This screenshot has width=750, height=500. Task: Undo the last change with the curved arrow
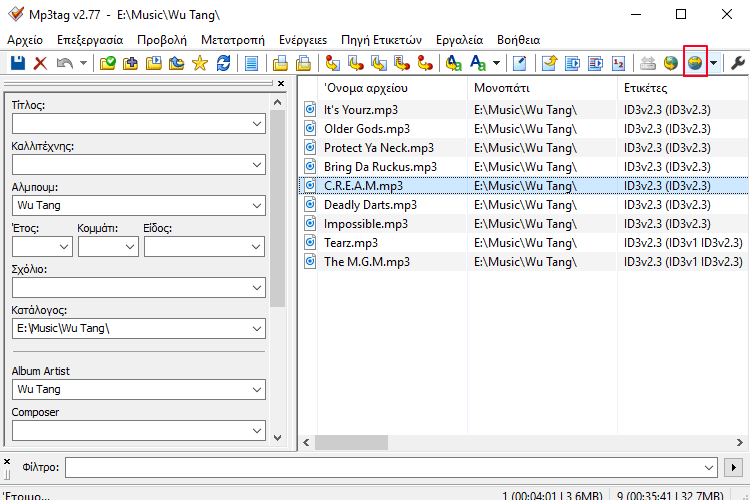pos(65,63)
